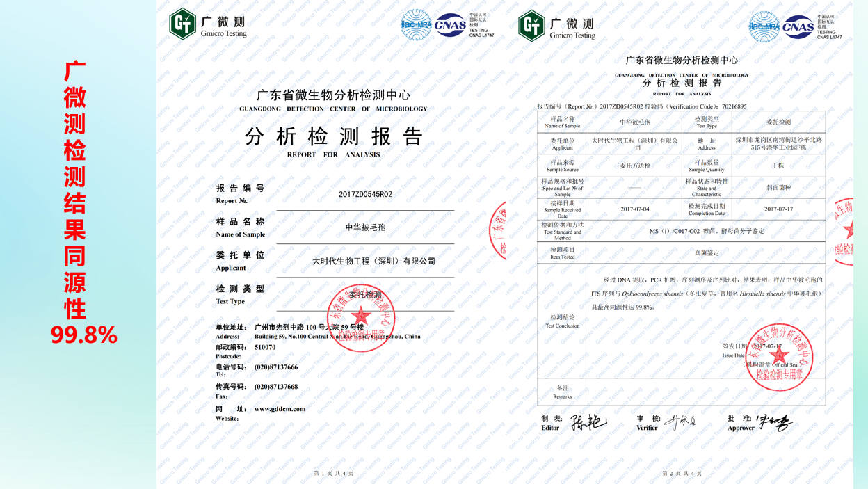
Task: Click the Test Conclusion paragraph text
Action: pyautogui.click(x=706, y=293)
